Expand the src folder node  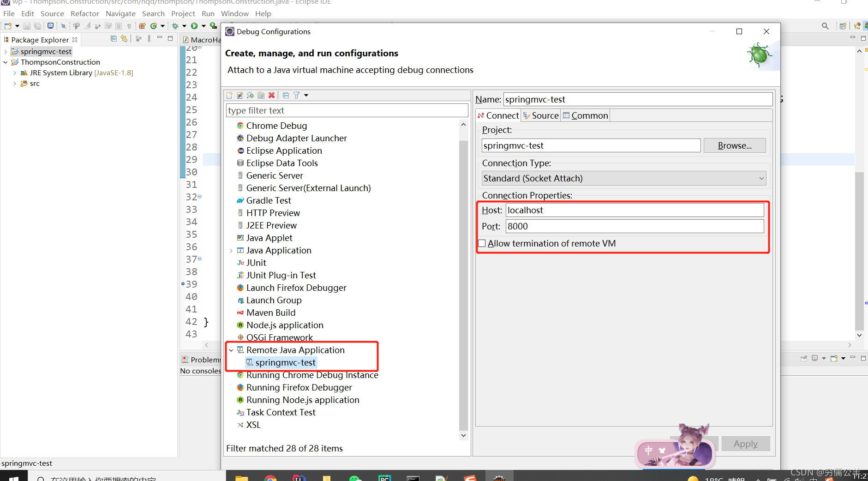coord(15,84)
